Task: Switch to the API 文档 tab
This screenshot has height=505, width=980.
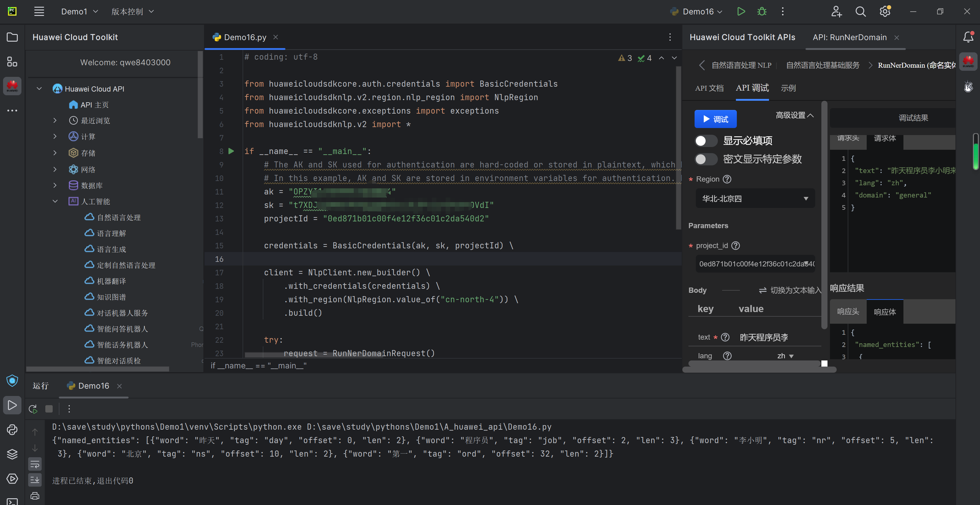Action: (709, 88)
